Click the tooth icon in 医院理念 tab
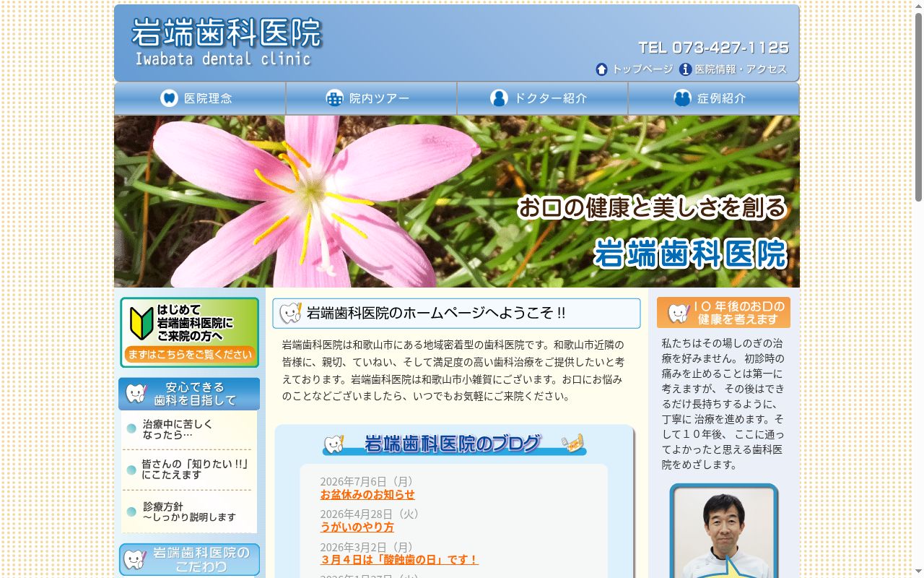This screenshot has height=578, width=924. coord(169,98)
